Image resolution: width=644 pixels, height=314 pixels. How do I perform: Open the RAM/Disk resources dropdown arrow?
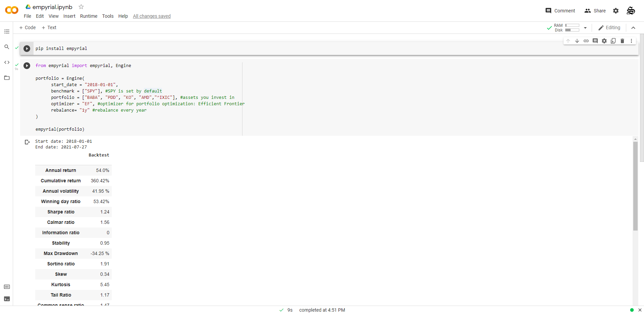pos(585,28)
